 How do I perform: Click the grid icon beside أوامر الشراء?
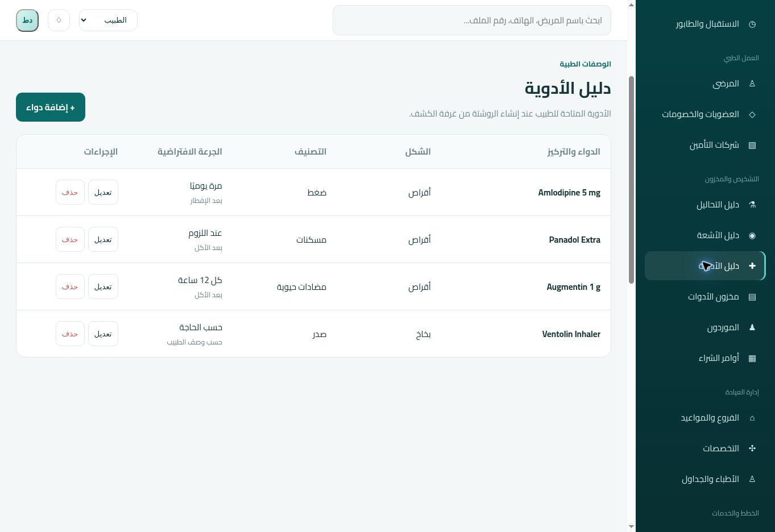752,358
